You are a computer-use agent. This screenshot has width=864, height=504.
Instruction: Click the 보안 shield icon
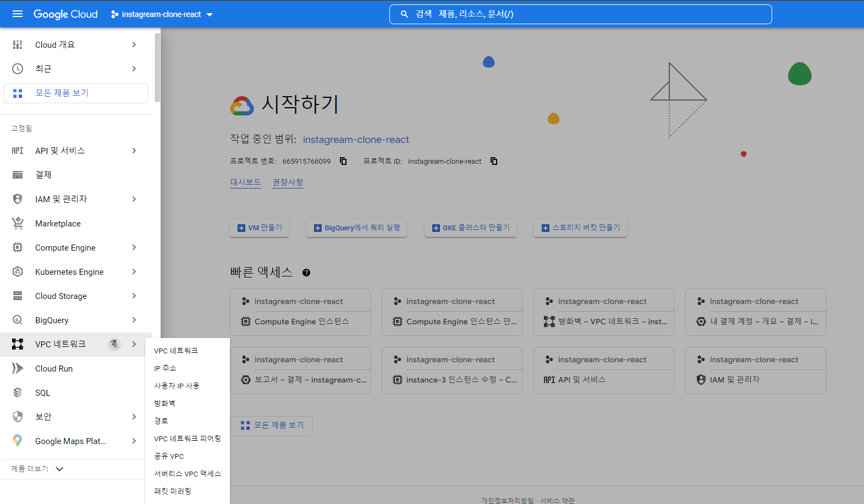(18, 417)
